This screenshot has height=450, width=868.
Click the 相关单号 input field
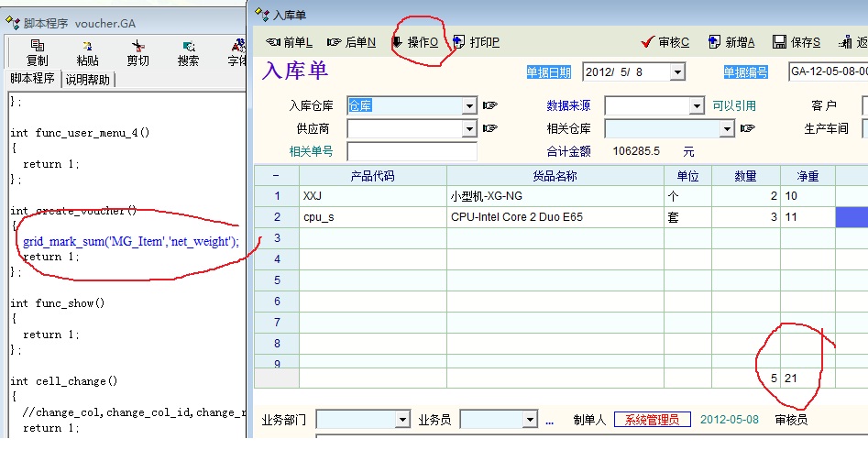click(x=412, y=151)
